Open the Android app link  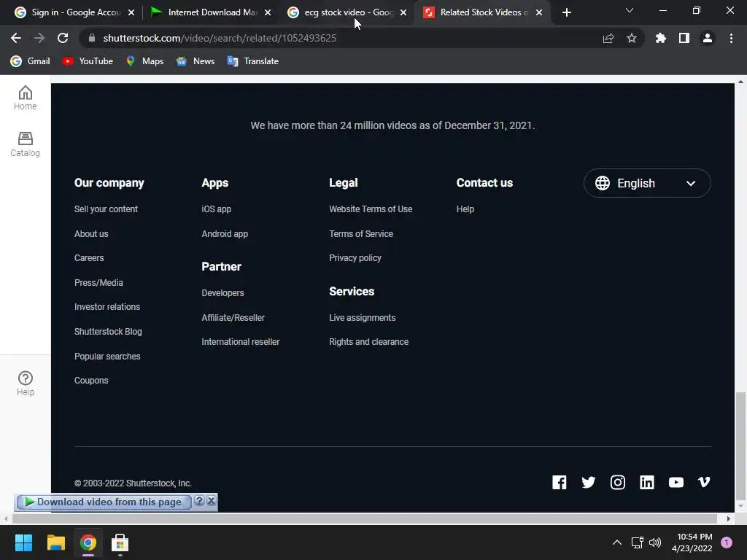225,234
